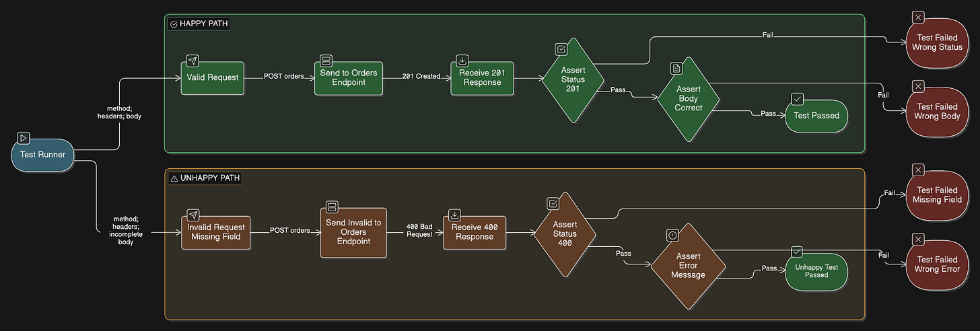
Task: Select the Receive 201 Response node
Action: [481, 78]
